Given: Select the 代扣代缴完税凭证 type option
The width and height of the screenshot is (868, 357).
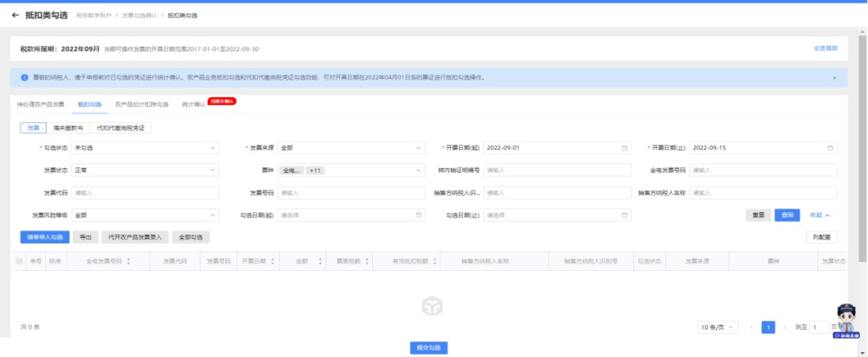Looking at the screenshot, I should (x=121, y=128).
